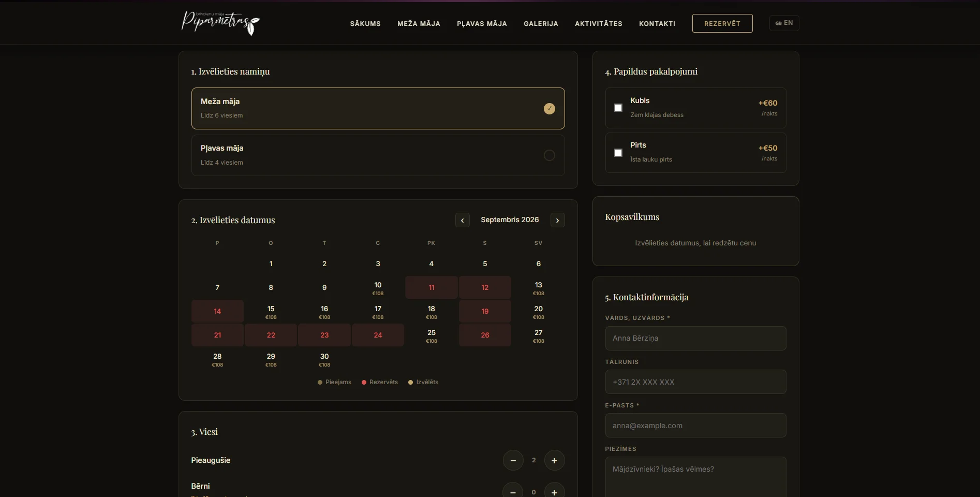This screenshot has width=980, height=497.
Task: Go to previous calendar month
Action: (463, 220)
